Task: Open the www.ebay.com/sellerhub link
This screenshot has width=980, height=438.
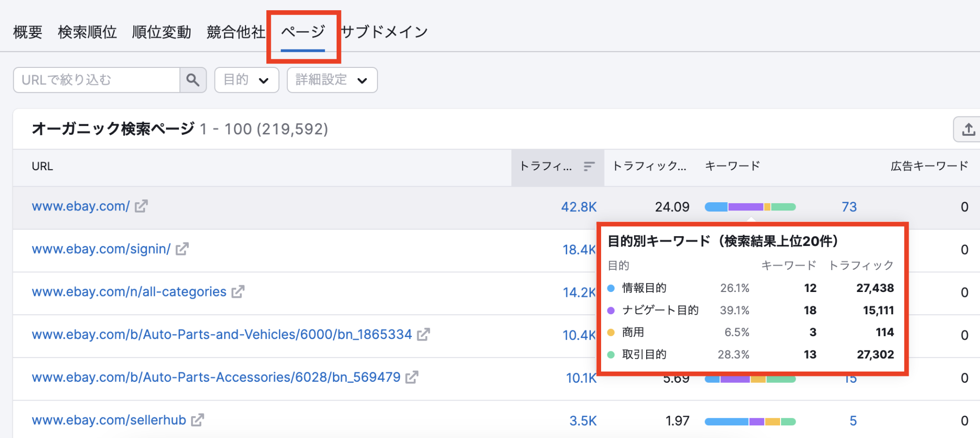Action: (109, 420)
